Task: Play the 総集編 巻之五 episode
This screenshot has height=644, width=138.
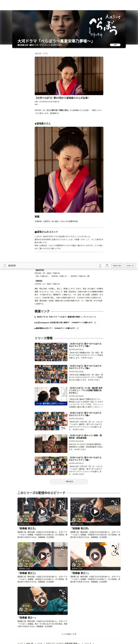Action: point(43,512)
